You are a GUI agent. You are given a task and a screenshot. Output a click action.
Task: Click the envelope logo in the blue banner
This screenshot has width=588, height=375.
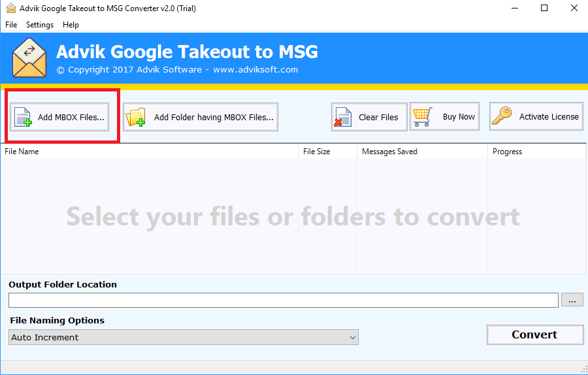(x=29, y=57)
